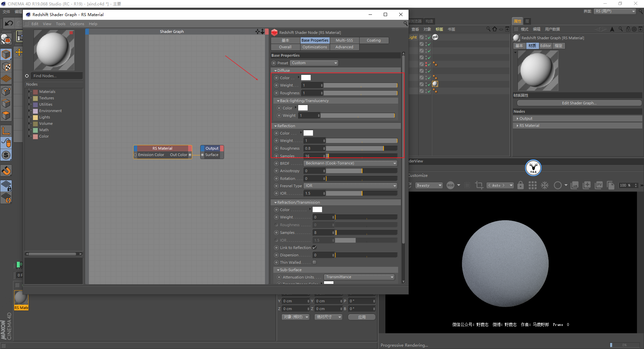The height and width of the screenshot is (349, 644).
Task: Switch to the Optimizations tab
Action: [x=315, y=47]
